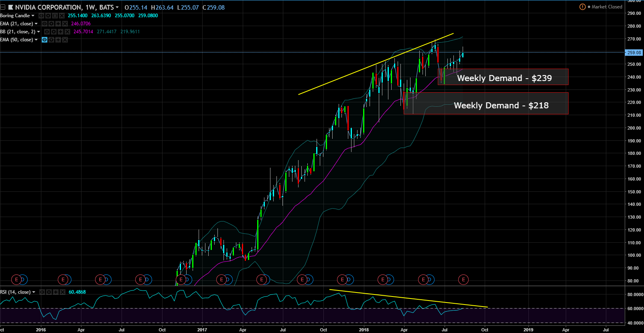Toggle visibility of EMA (21, close)

(x=45, y=24)
